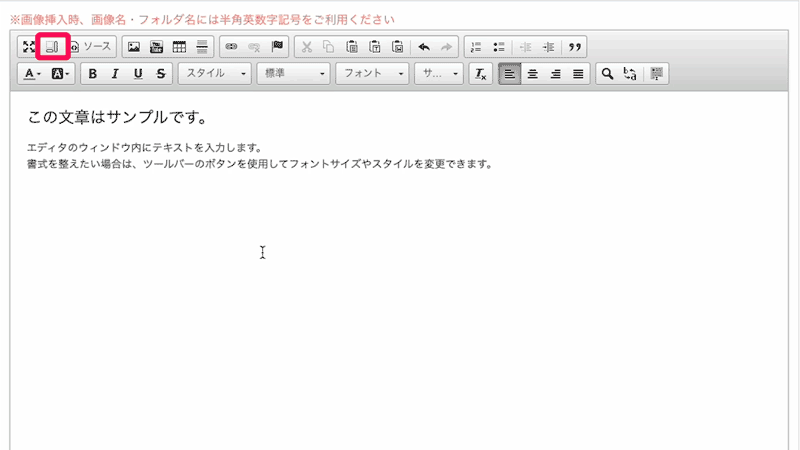This screenshot has width=800, height=450.
Task: Toggle block quote formatting
Action: (x=575, y=47)
